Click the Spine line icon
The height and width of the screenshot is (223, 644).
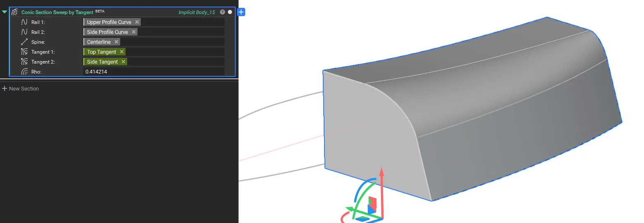click(24, 42)
